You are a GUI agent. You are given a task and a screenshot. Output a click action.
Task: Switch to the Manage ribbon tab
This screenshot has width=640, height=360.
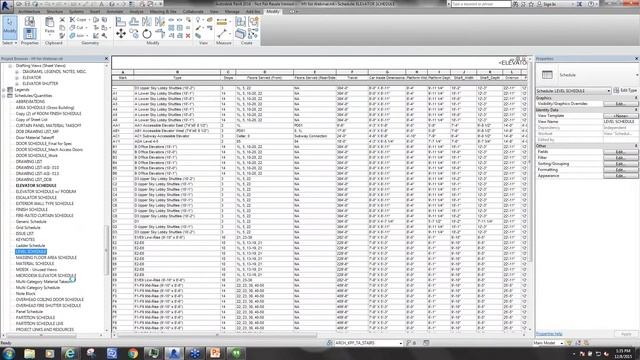point(232,11)
